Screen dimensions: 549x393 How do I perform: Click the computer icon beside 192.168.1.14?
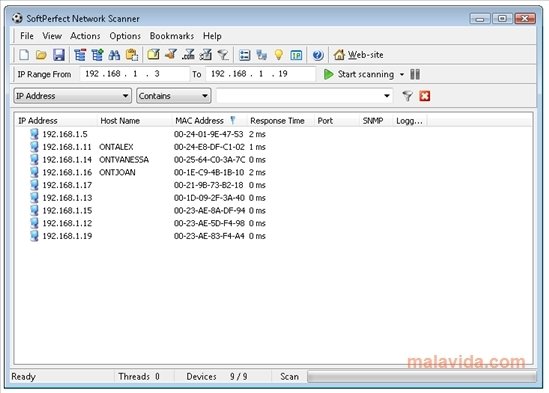click(x=34, y=159)
